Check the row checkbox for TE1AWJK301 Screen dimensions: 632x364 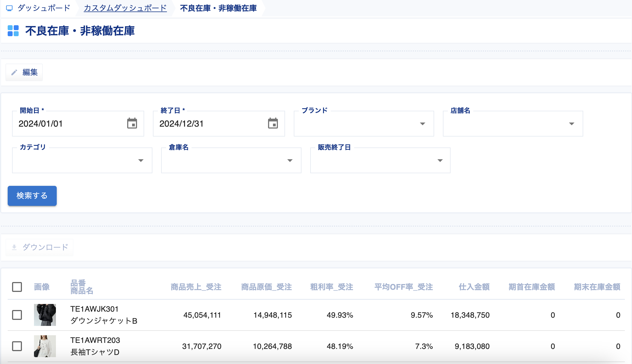click(17, 315)
